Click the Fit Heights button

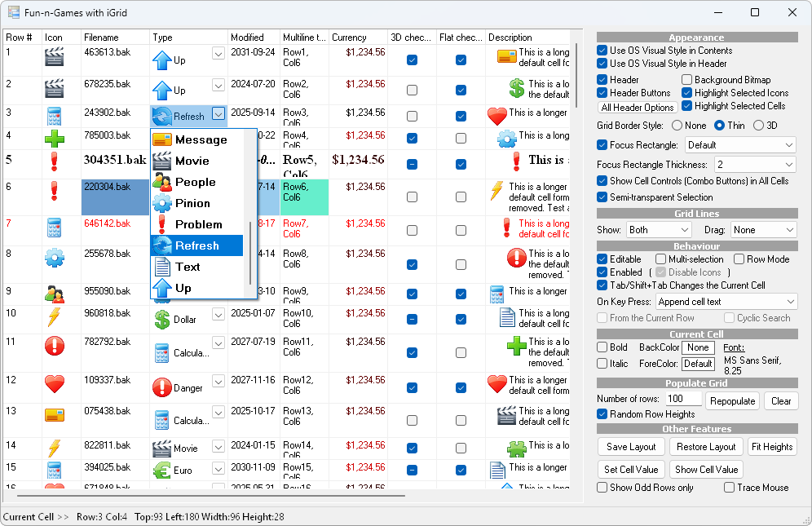[x=772, y=446]
